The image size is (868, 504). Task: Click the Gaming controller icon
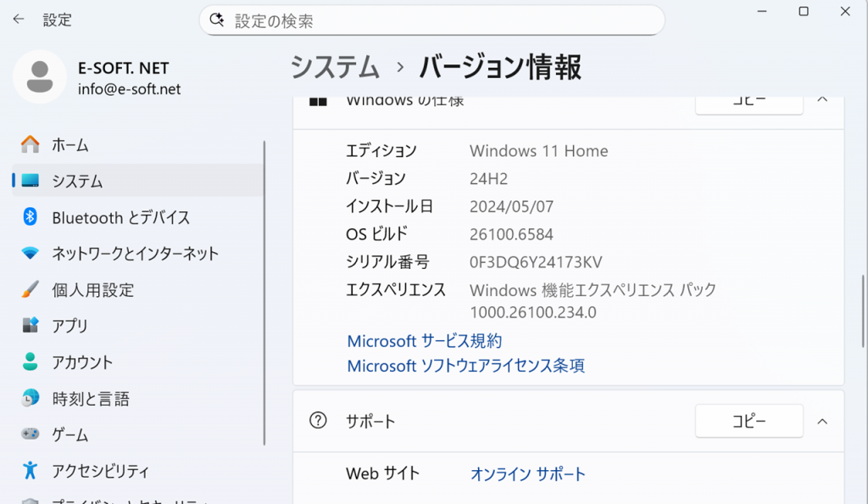(31, 434)
